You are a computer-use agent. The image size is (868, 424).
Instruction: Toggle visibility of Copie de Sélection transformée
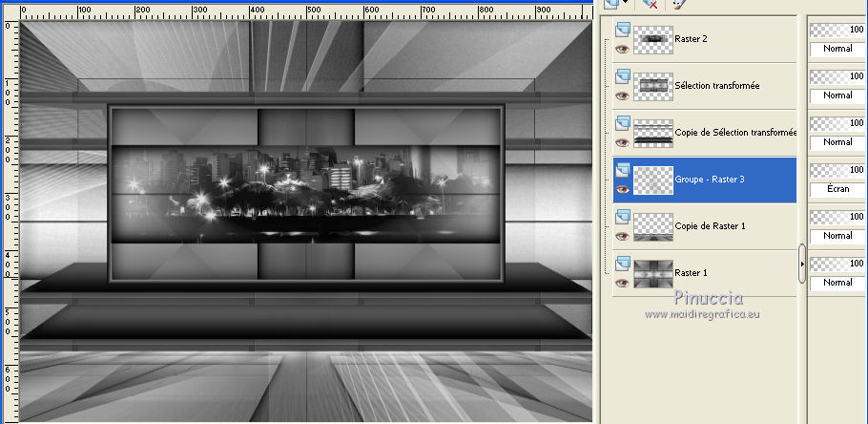(623, 142)
